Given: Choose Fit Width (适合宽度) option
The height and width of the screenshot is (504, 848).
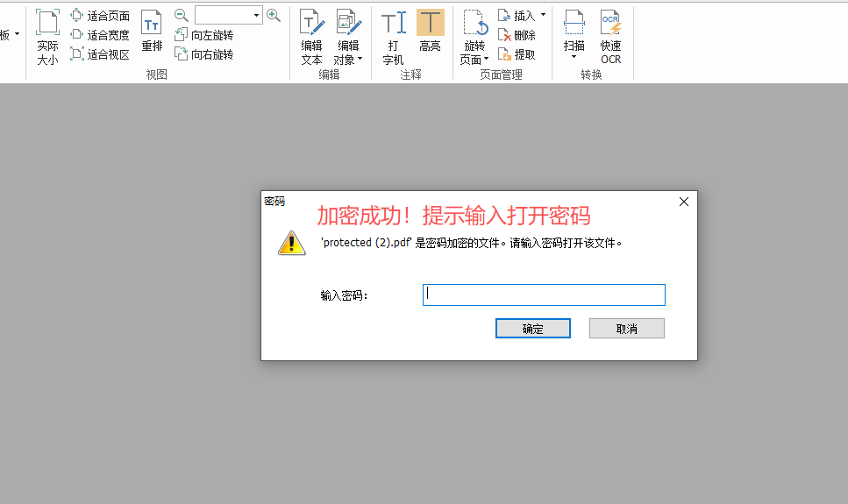Looking at the screenshot, I should 100,35.
